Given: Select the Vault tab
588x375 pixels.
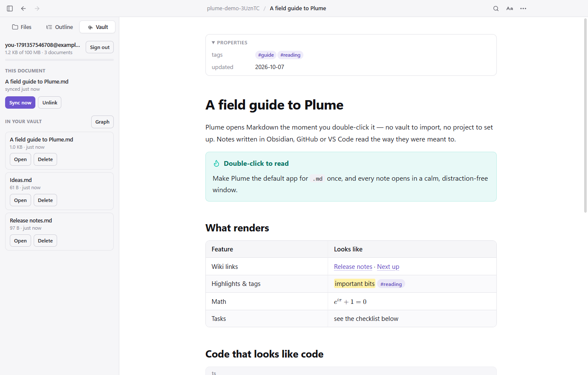Looking at the screenshot, I should point(98,27).
